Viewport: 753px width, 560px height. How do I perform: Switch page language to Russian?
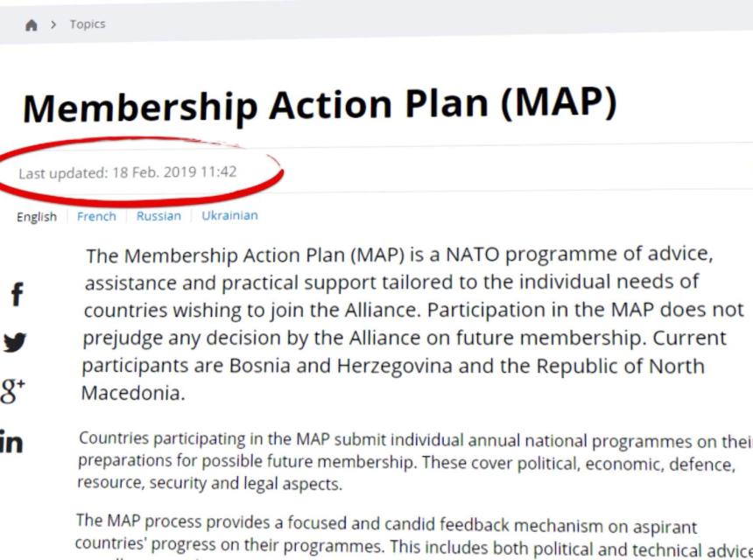[x=158, y=216]
